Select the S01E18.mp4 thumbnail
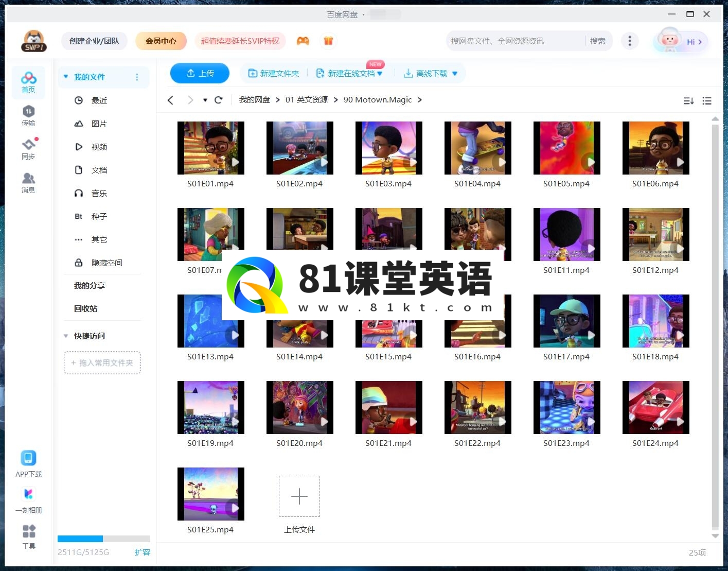This screenshot has width=728, height=571. coord(656,321)
